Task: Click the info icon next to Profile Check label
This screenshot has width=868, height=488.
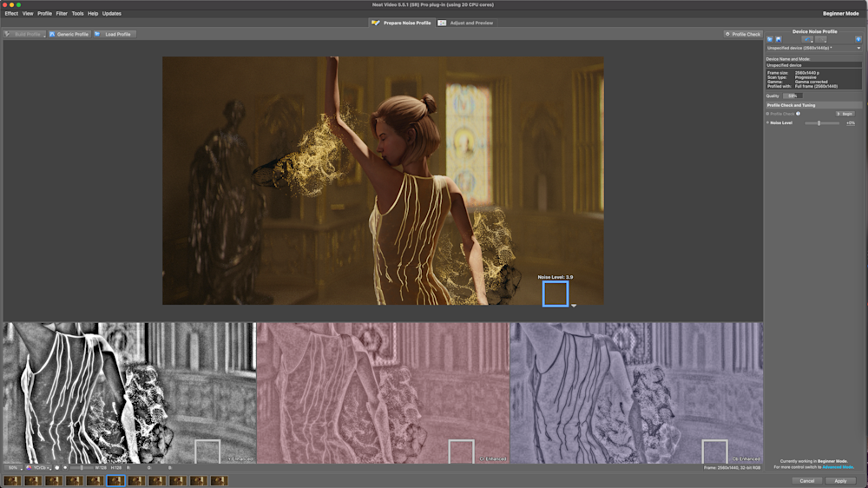Action: [x=798, y=114]
